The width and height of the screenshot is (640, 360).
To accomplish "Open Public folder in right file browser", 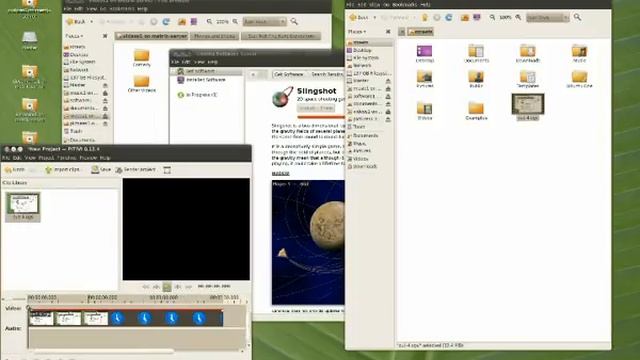I will point(476,79).
